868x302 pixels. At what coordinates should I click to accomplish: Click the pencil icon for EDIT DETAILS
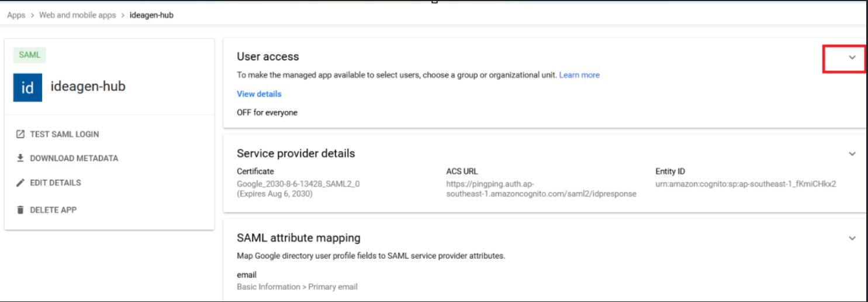pos(20,183)
